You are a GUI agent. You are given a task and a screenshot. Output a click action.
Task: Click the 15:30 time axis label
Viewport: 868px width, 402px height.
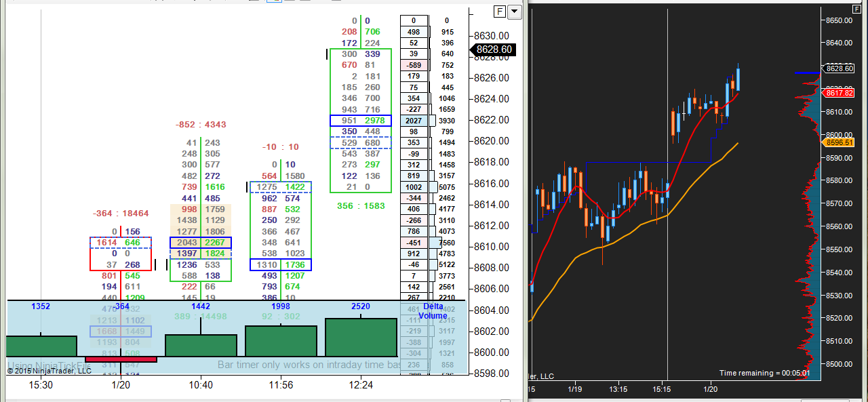pyautogui.click(x=41, y=385)
